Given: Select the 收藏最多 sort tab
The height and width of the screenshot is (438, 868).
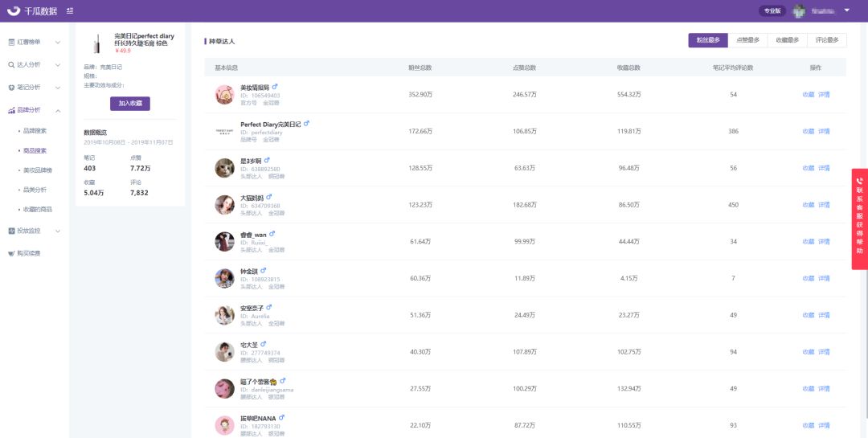Looking at the screenshot, I should pos(787,40).
